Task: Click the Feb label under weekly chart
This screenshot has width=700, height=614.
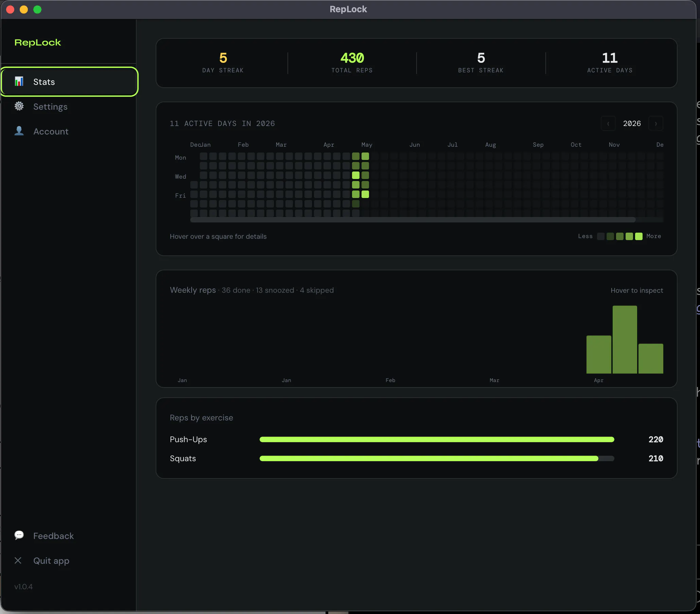Action: 390,380
